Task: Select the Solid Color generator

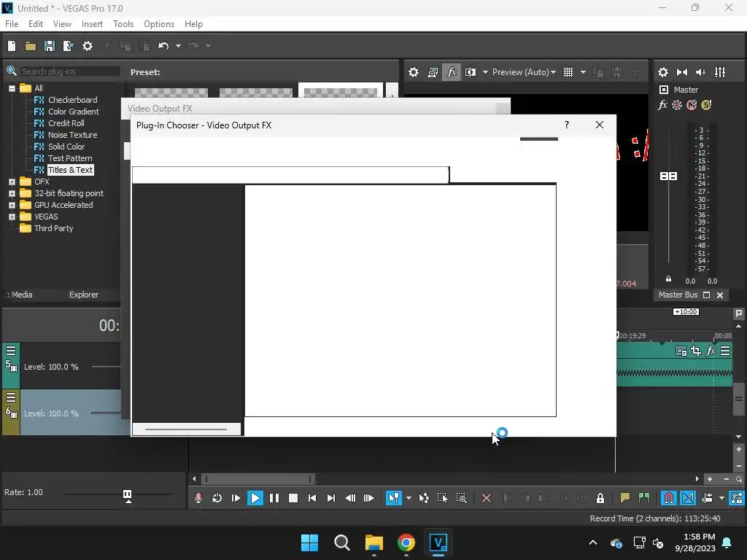Action: (x=66, y=147)
